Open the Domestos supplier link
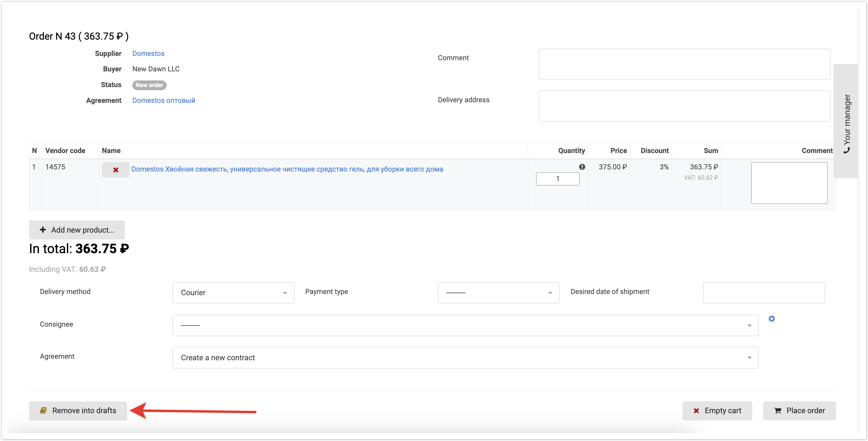The width and height of the screenshot is (868, 441). 148,54
